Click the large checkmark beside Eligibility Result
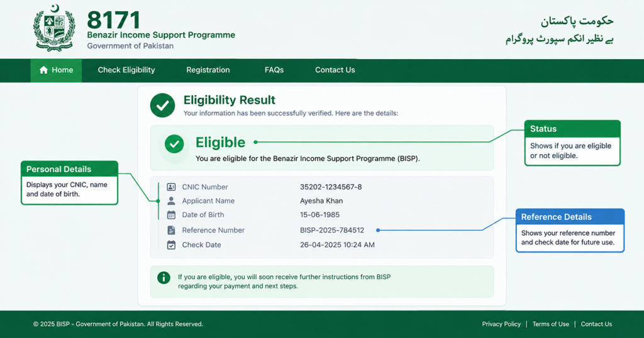 click(163, 106)
